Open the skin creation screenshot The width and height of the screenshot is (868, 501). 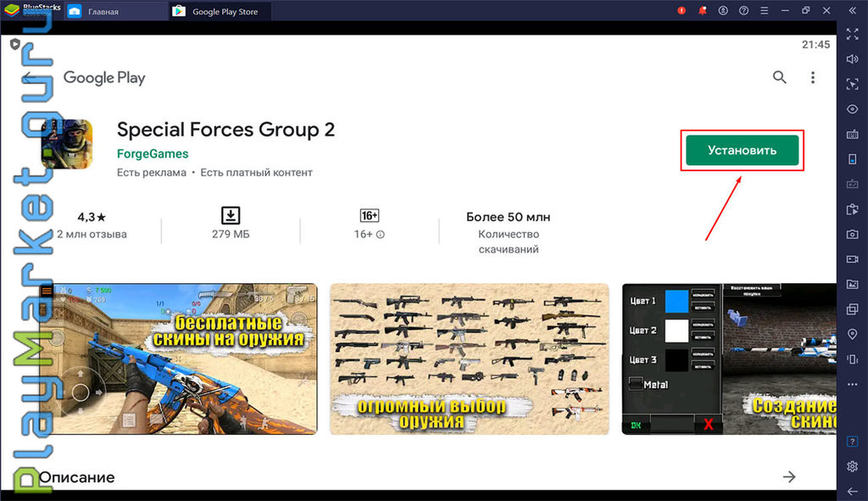coord(729,359)
